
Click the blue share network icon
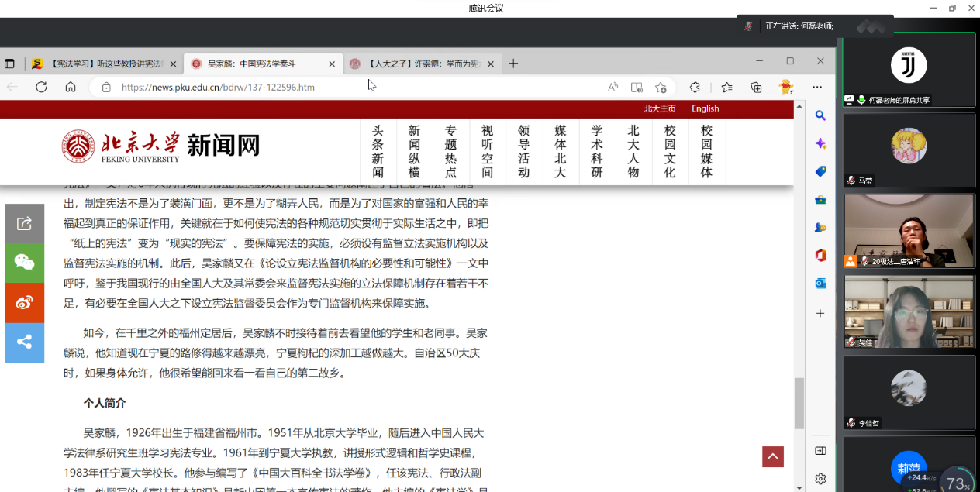click(24, 342)
